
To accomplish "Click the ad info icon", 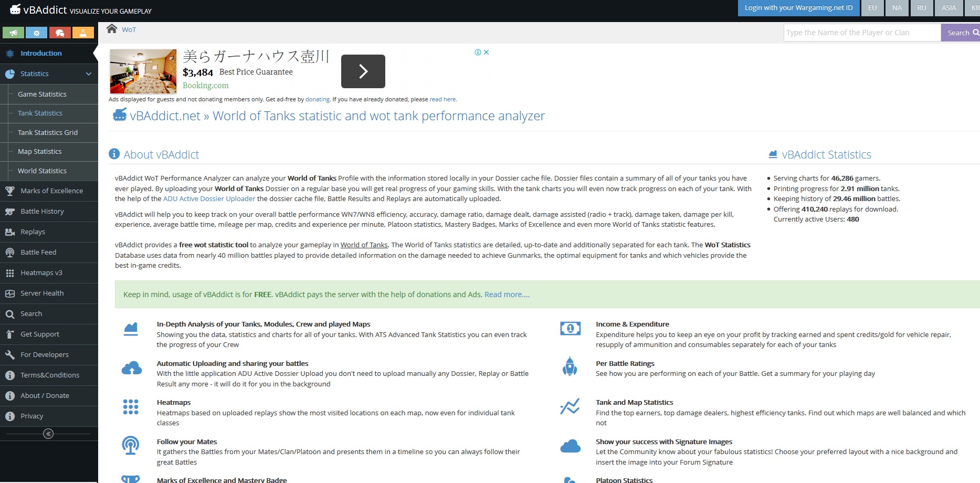I will pos(478,52).
